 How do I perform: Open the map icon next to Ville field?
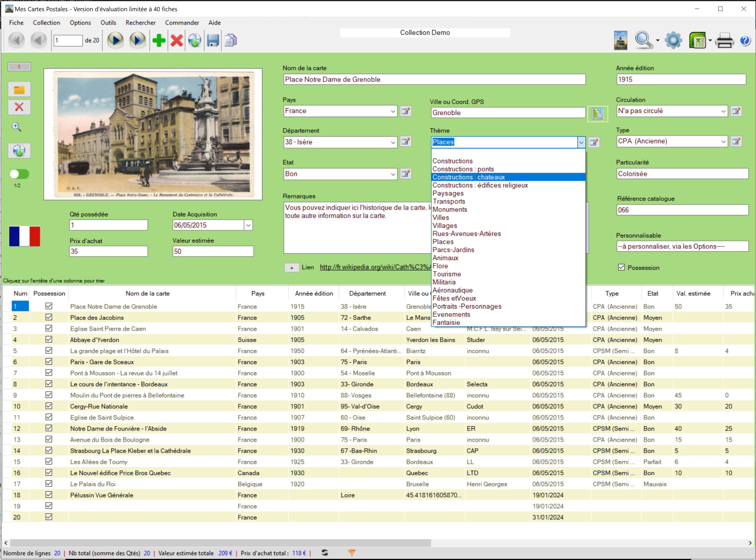coord(597,114)
